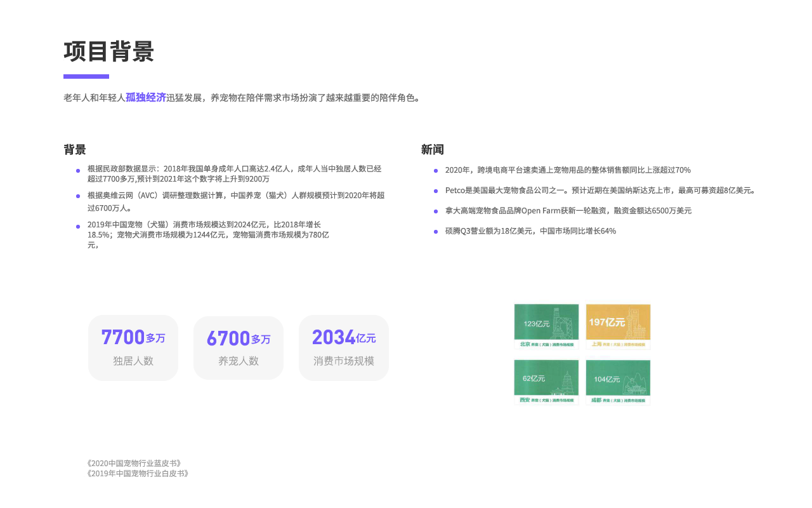Image resolution: width=812 pixels, height=508 pixels.
Task: Select the highlighted 孤独经济 purple text
Action: 146,97
